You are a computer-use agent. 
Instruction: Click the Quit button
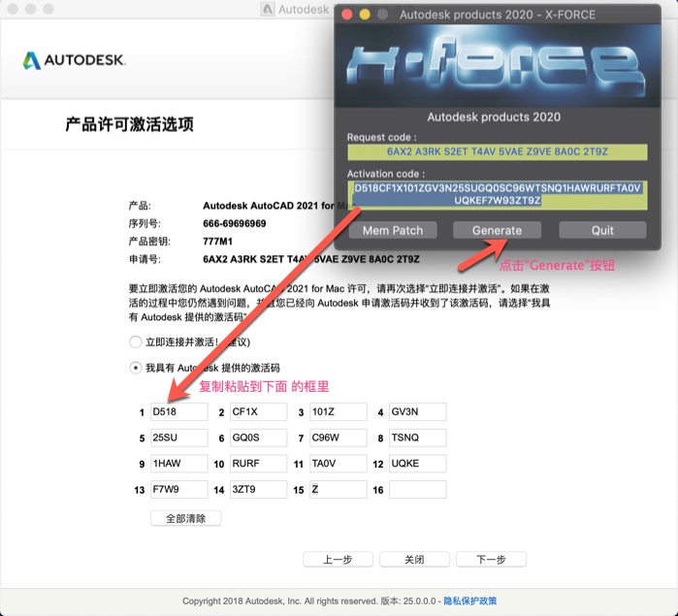[601, 231]
